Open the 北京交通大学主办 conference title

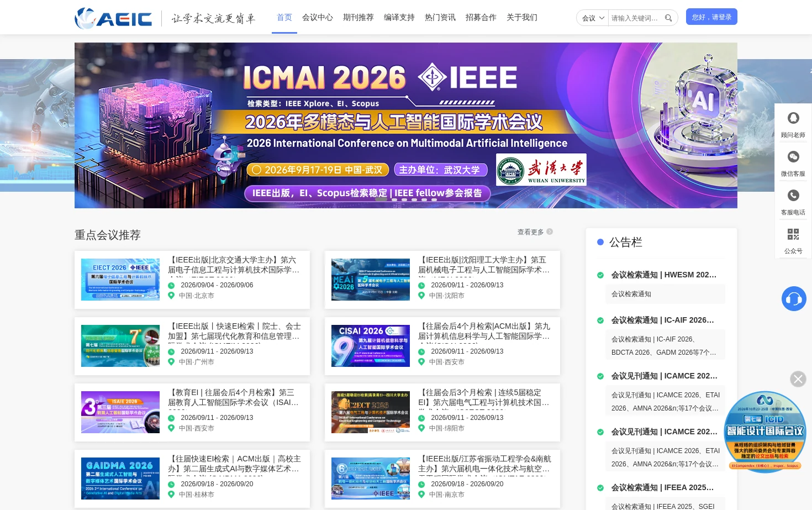[x=234, y=265]
